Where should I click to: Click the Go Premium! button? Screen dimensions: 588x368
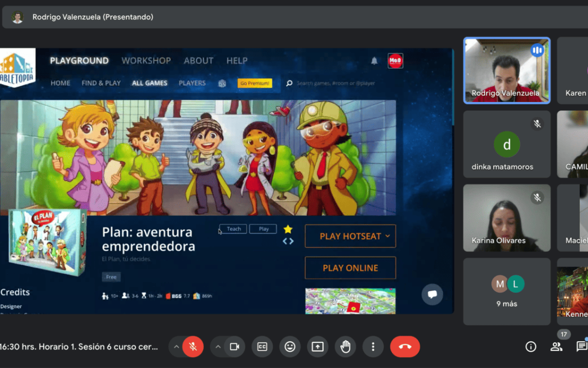point(255,83)
